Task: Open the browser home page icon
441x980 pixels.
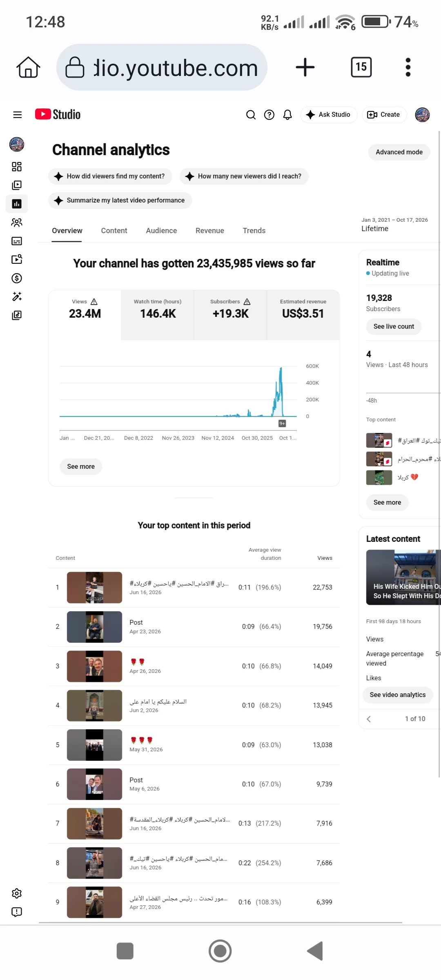Action: 28,67
